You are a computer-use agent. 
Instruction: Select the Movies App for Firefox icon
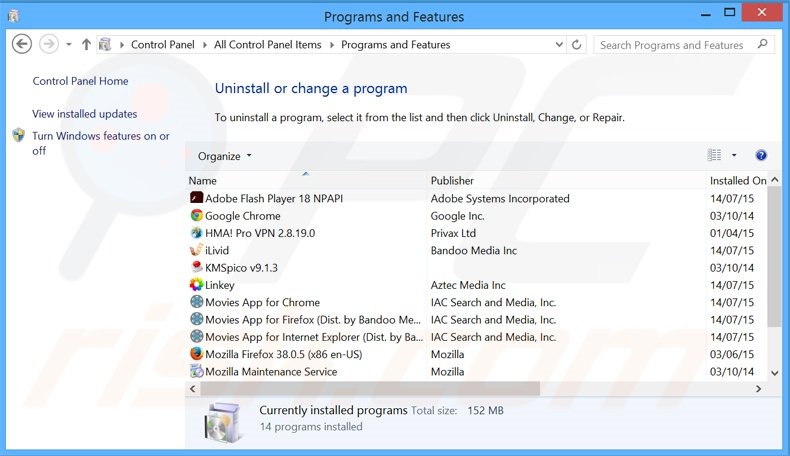[x=196, y=319]
